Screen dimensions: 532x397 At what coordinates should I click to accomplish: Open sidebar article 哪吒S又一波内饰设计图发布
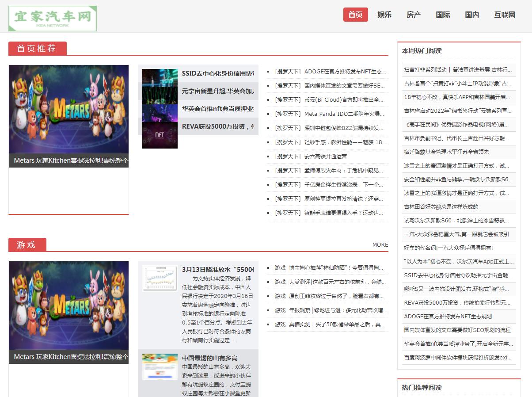tap(456, 289)
